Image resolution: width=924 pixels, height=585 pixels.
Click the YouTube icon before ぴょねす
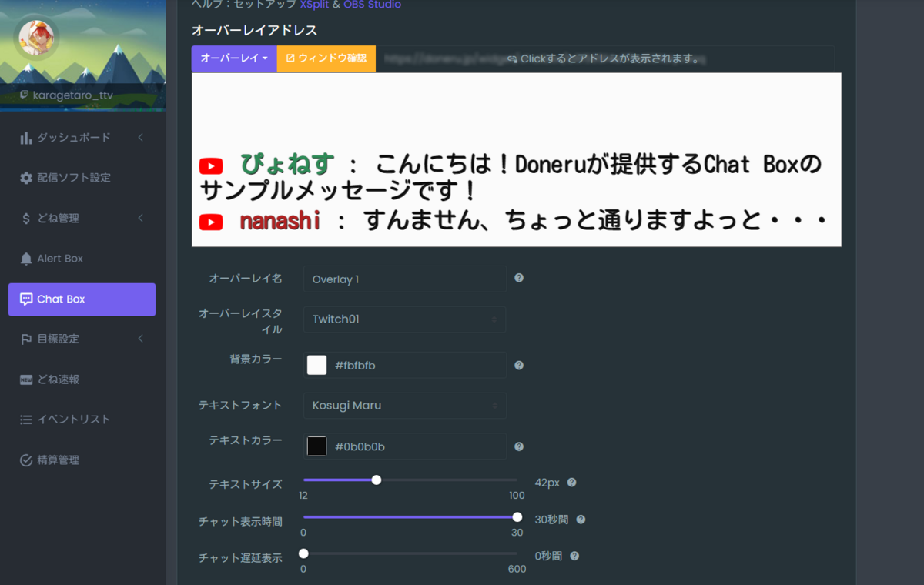click(x=211, y=166)
